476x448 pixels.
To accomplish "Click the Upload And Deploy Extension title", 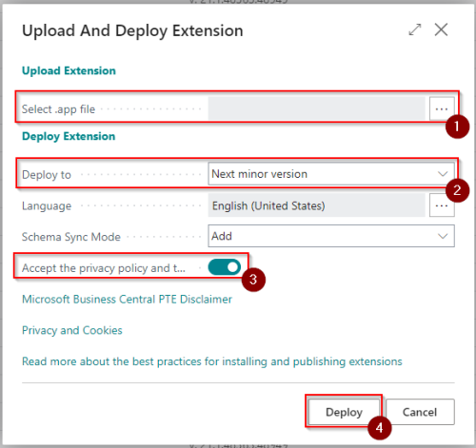I will click(132, 30).
